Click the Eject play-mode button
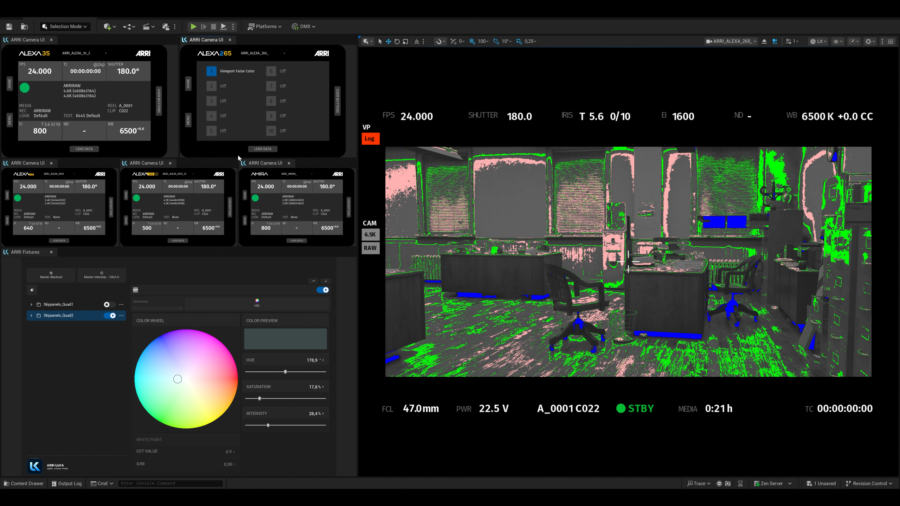 [x=223, y=26]
